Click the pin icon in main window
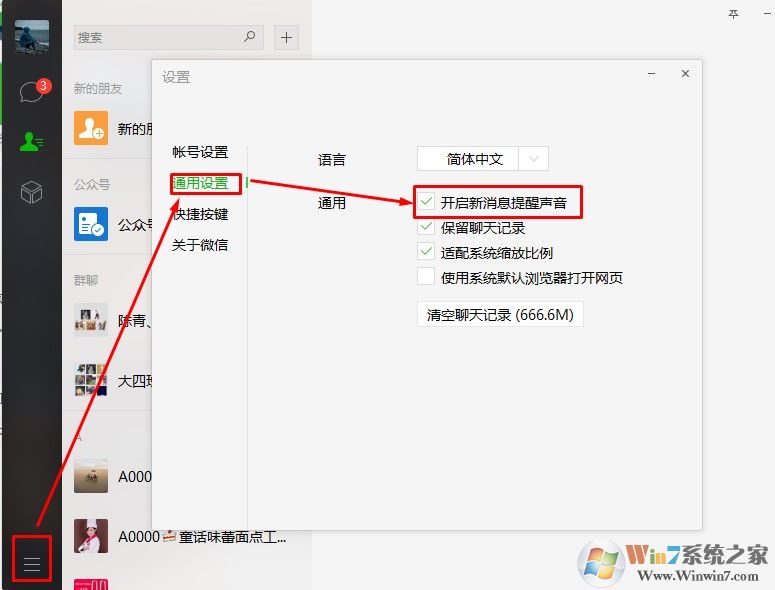Image resolution: width=775 pixels, height=590 pixels. 733,14
